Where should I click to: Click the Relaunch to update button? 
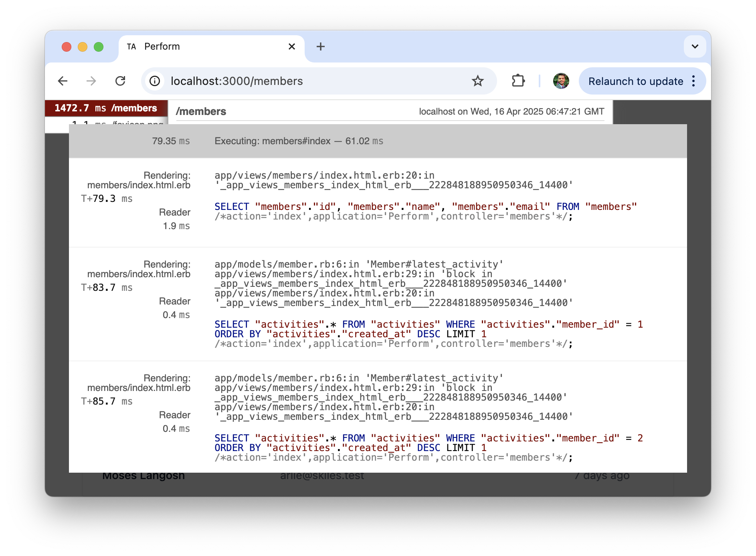click(636, 81)
